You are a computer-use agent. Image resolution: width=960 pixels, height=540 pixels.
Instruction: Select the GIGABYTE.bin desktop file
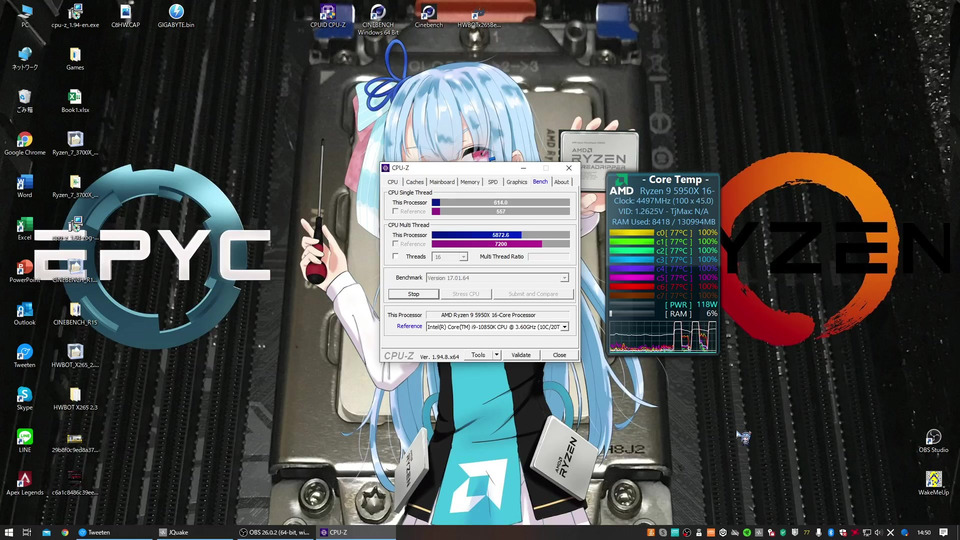tap(176, 16)
